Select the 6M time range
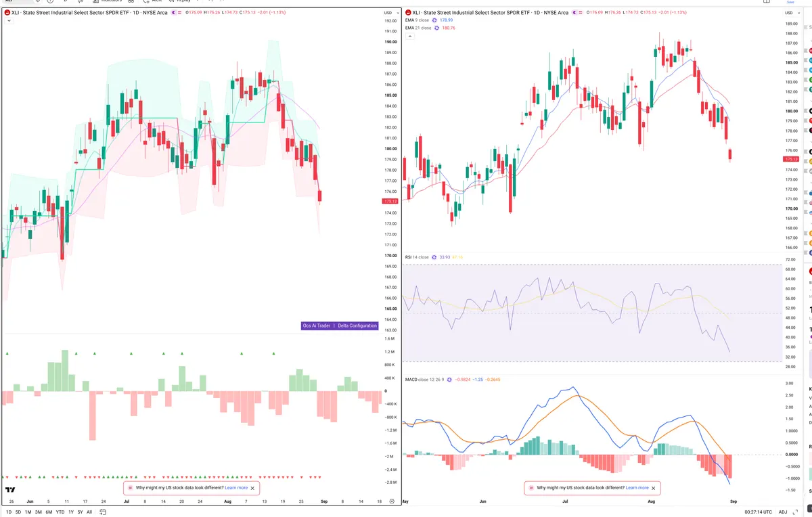The width and height of the screenshot is (812, 517). 49,512
